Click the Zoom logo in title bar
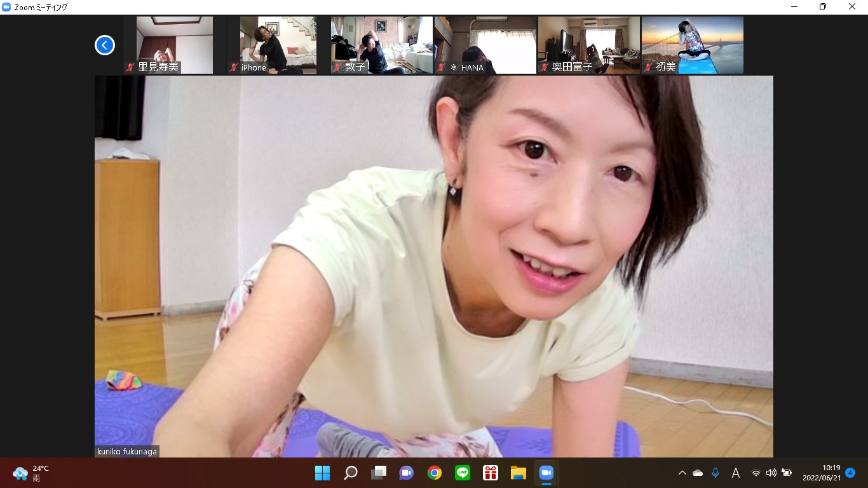This screenshot has width=868, height=488. pos(7,7)
